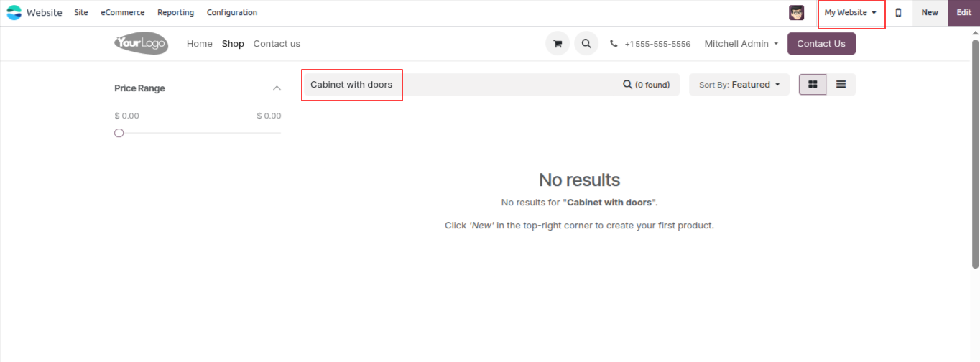This screenshot has width=980, height=362.
Task: Click the Price Range heading
Action: [139, 88]
